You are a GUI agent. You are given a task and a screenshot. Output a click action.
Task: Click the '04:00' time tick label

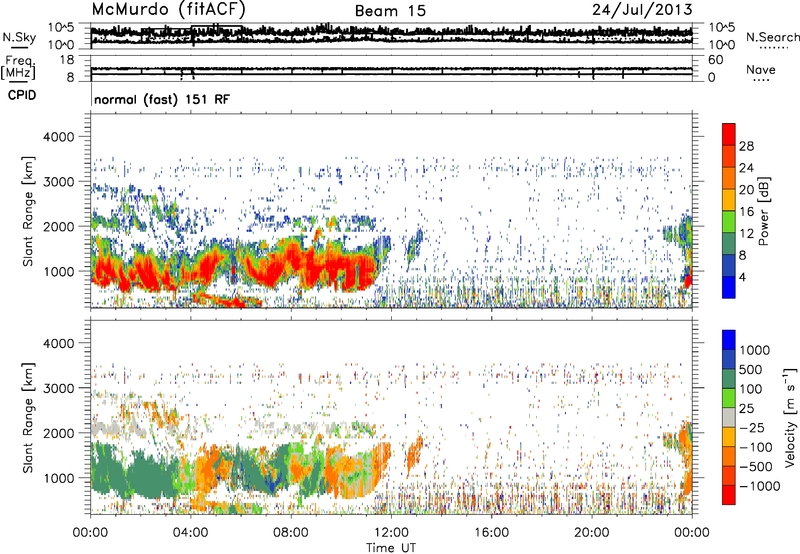pyautogui.click(x=191, y=533)
